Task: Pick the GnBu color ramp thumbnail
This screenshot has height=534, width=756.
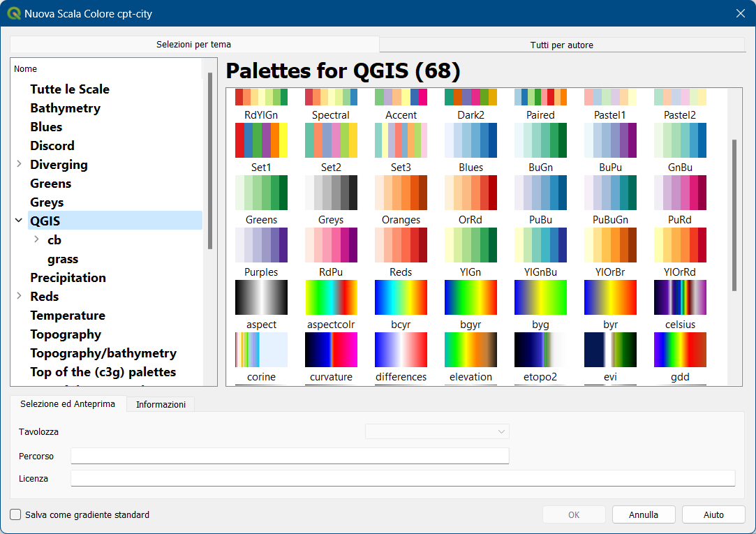Action: 681,140
